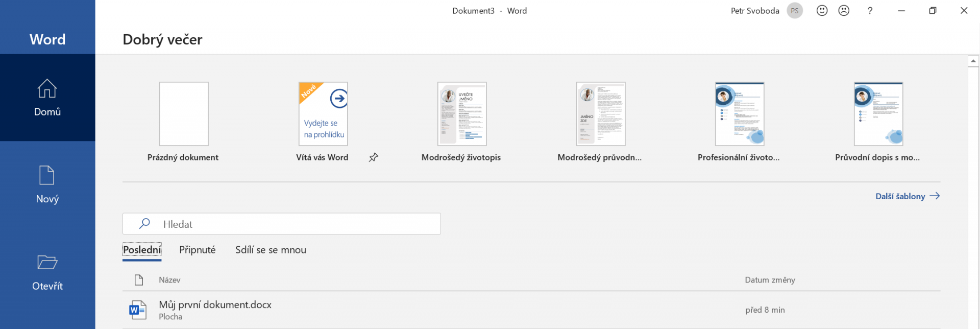Open the Otevřít file section

point(47,272)
